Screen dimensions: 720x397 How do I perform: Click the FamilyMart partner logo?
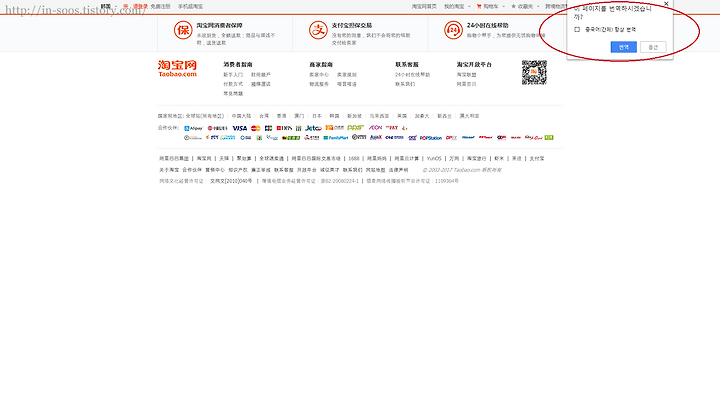point(336,138)
